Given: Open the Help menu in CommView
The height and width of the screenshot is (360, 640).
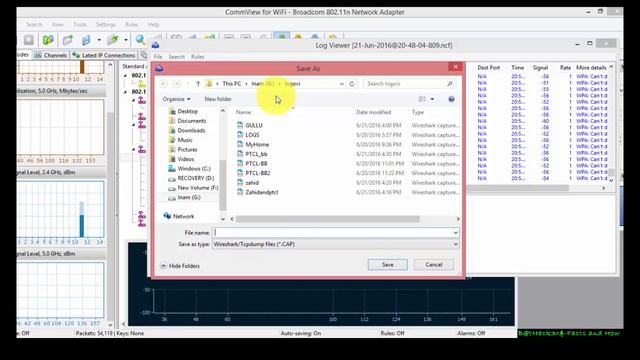Looking at the screenshot, I should tap(153, 24).
